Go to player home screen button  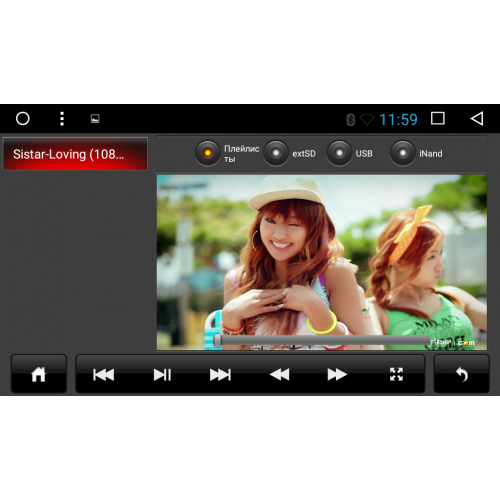(39, 374)
